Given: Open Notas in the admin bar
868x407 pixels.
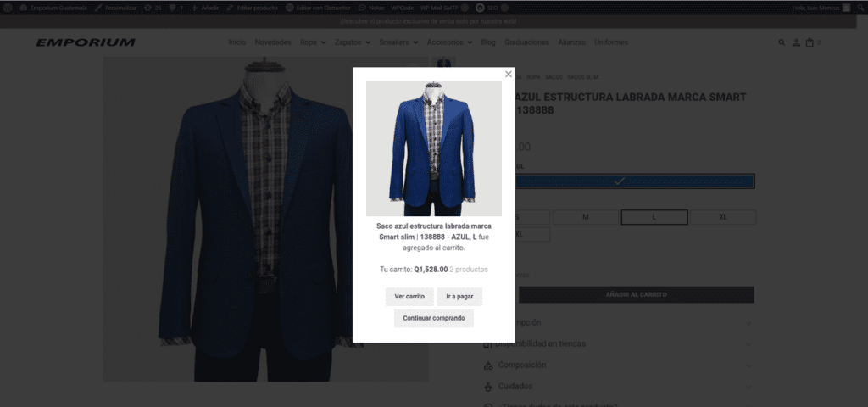Looking at the screenshot, I should pyautogui.click(x=371, y=8).
